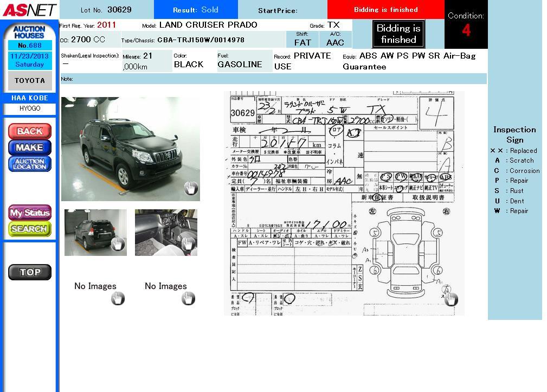The height and width of the screenshot is (392, 547).
Task: Click hand icon on main front photo
Action: tap(191, 188)
